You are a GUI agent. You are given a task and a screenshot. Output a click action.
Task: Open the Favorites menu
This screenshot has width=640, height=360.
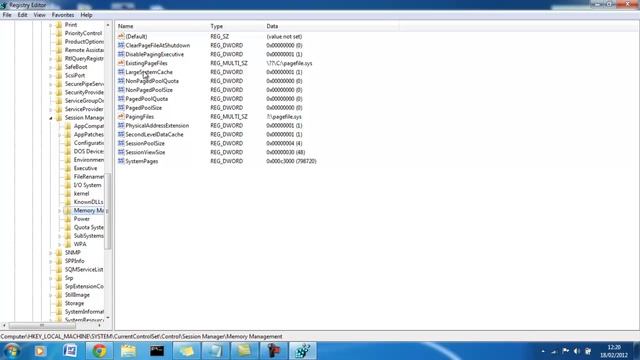[63, 15]
